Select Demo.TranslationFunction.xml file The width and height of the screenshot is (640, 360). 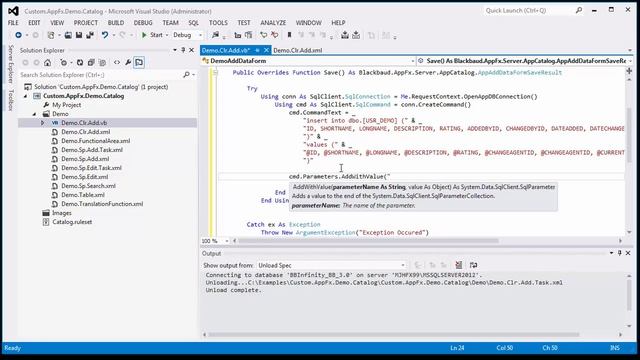tap(102, 204)
